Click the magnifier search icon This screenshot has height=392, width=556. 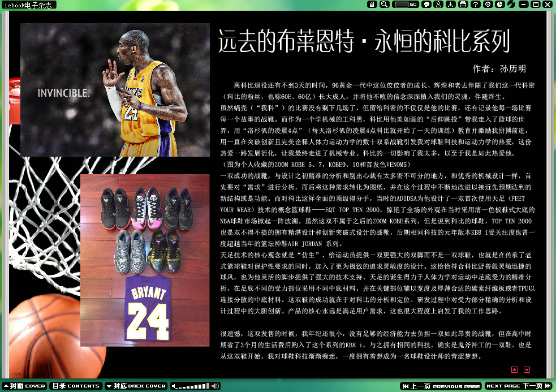pos(384,5)
